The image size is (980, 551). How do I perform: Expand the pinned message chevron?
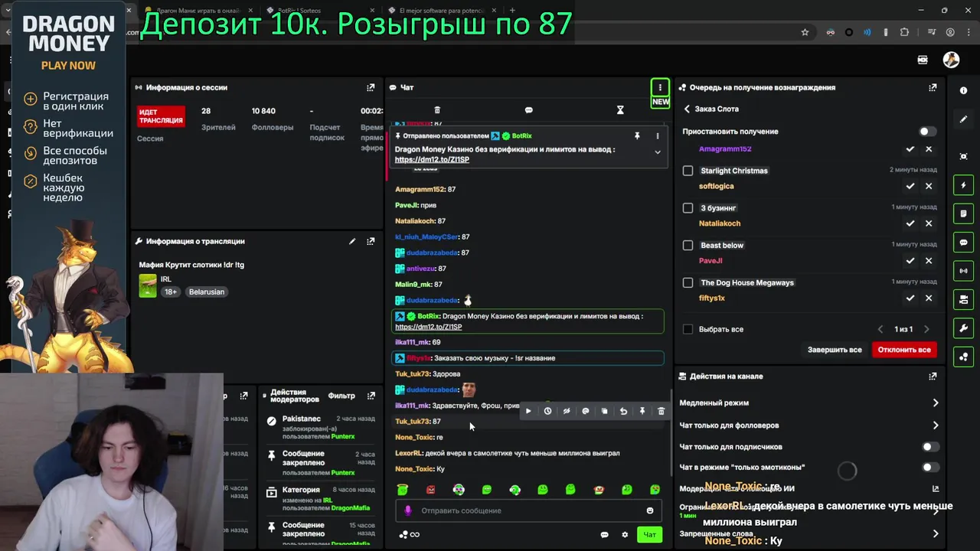657,152
